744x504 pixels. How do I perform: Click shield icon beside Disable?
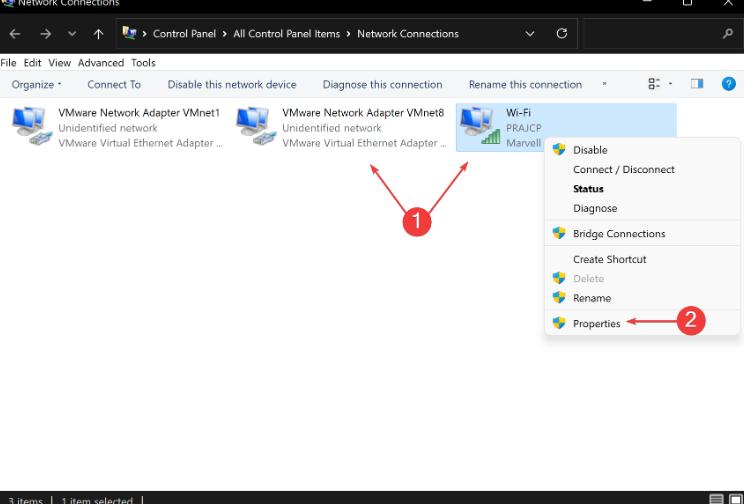click(x=559, y=149)
